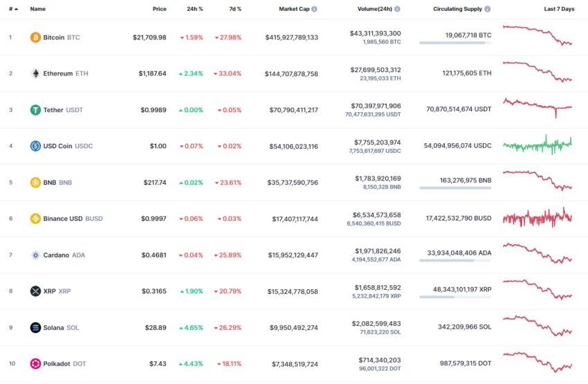588x384 pixels.
Task: Click the Polkadot pink logo icon
Action: coord(35,364)
